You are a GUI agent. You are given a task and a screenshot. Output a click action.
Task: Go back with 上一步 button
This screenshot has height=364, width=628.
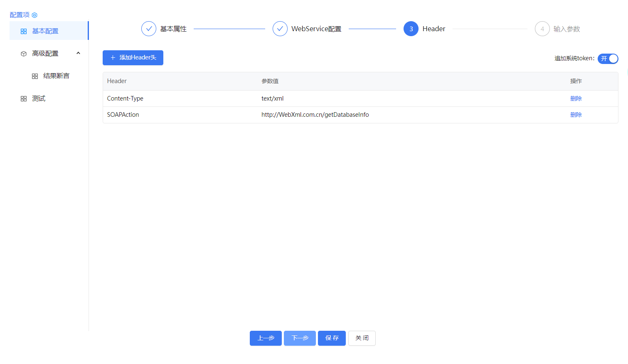266,338
